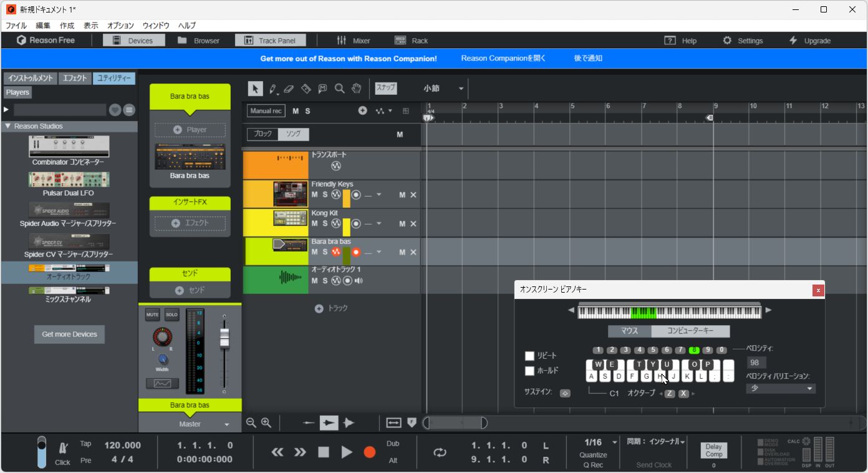The image size is (868, 473).
Task: Set the largest waveform zoom mode
Action: (x=349, y=422)
